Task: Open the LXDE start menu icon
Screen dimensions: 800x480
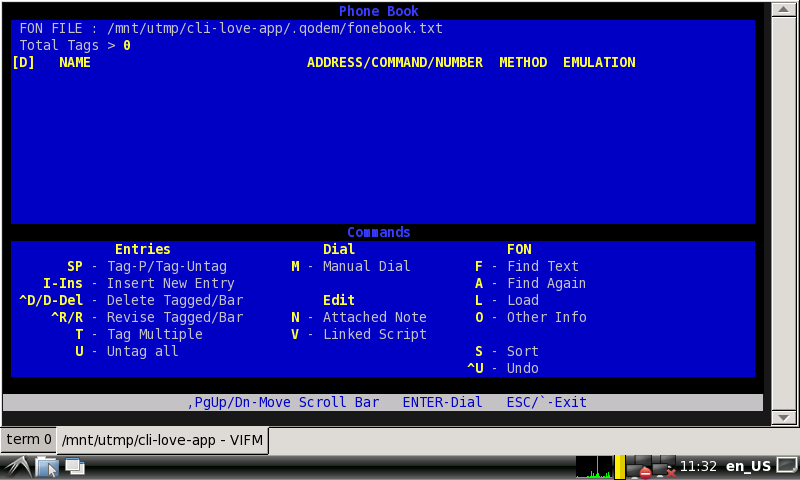Action: (x=17, y=466)
